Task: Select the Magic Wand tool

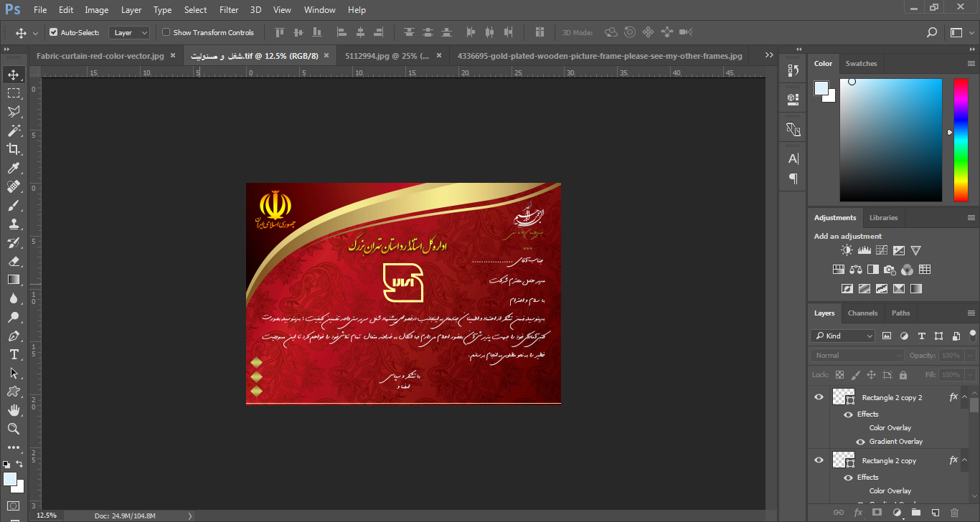Action: 14,130
